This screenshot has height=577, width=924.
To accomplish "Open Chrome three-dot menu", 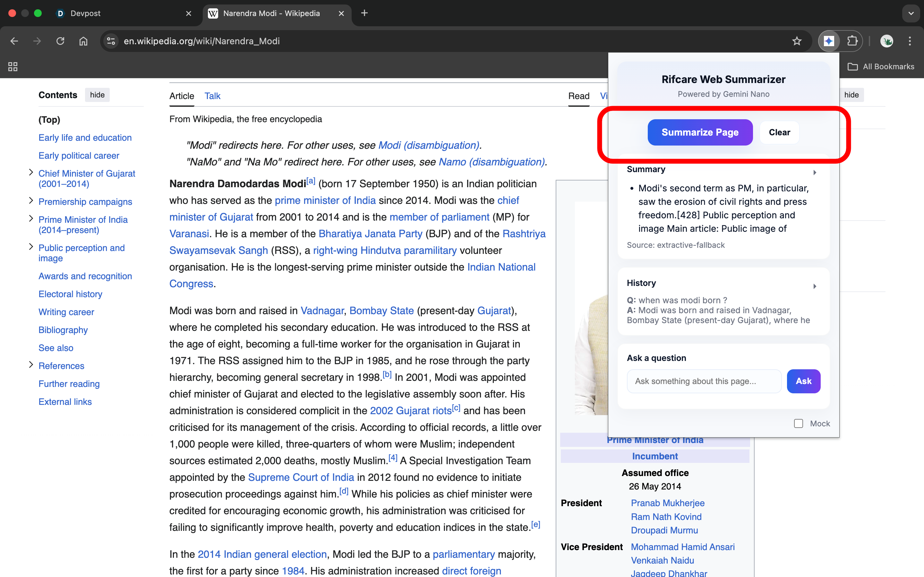I will pos(910,41).
